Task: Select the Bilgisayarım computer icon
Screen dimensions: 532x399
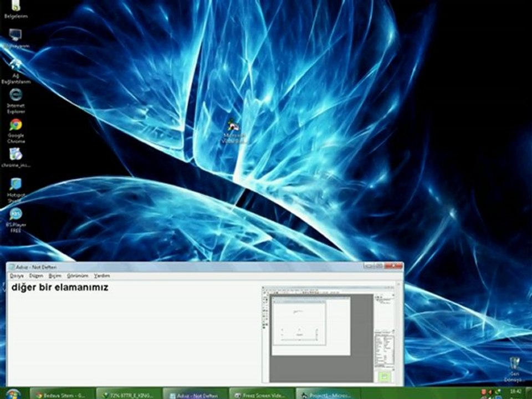Action: (16, 38)
